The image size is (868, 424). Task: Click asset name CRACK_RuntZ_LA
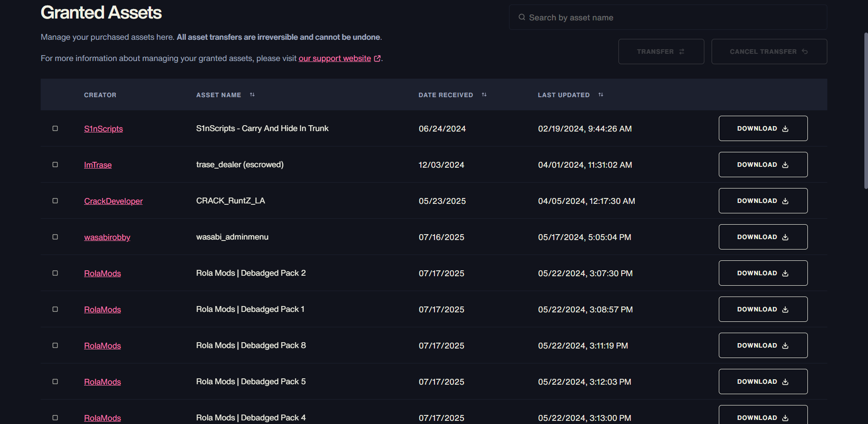point(231,201)
